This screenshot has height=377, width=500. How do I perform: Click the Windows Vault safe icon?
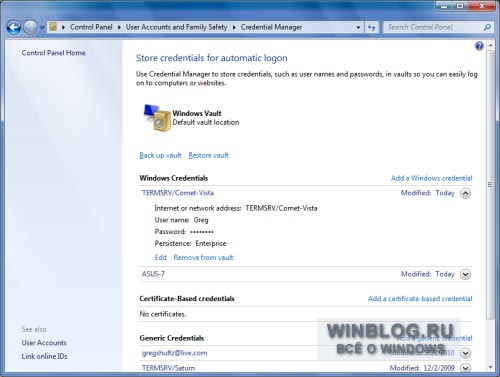156,117
